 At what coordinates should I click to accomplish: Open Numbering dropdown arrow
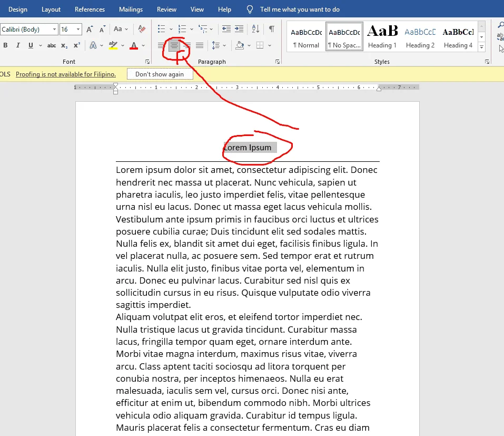coord(192,29)
